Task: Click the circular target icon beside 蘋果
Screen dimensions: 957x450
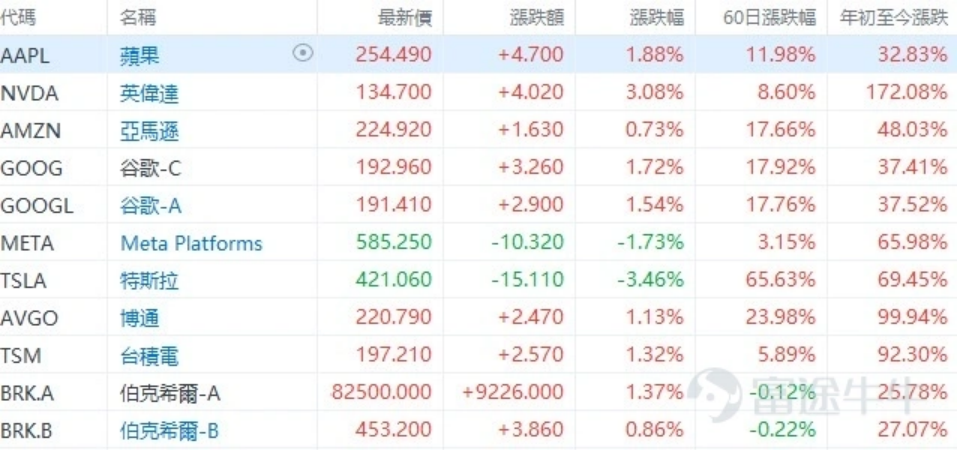Action: 303,54
